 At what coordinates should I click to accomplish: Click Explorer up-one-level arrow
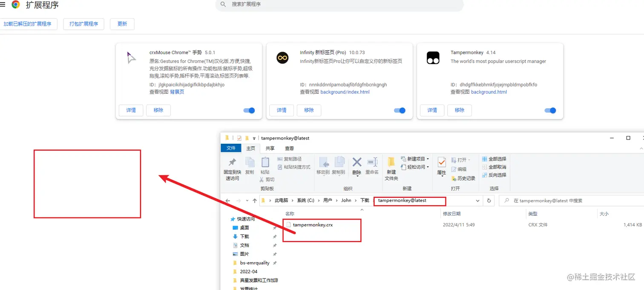click(x=255, y=200)
